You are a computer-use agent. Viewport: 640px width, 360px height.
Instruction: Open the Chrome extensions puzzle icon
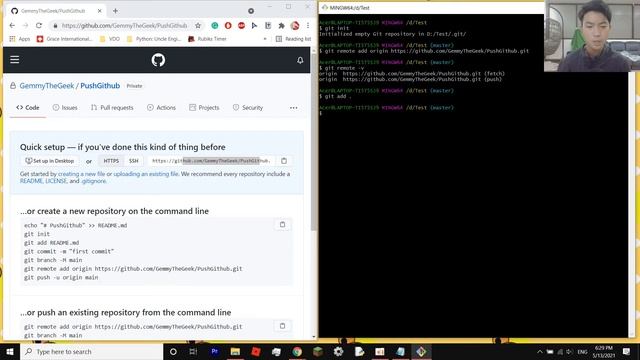[x=281, y=25]
